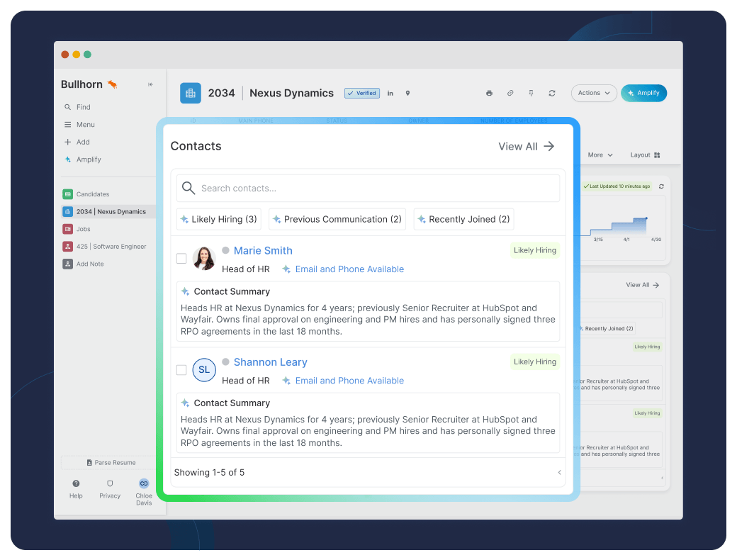
Task: Open the Layout options
Action: (645, 155)
